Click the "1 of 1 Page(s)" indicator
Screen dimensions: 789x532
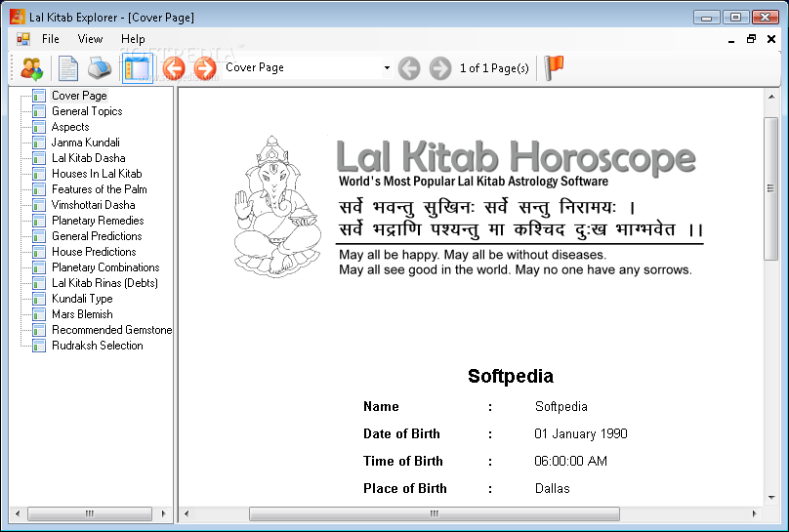[494, 68]
